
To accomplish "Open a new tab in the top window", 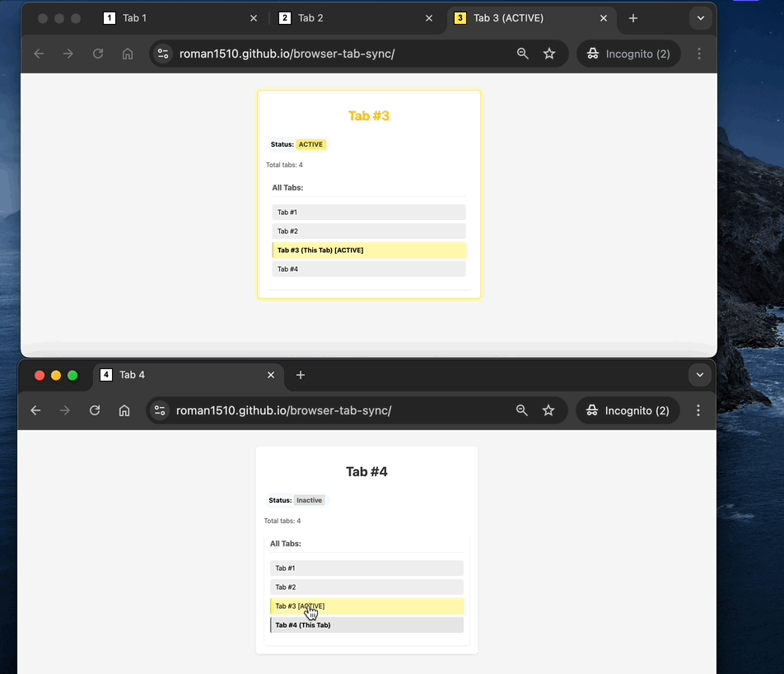I will (x=633, y=18).
